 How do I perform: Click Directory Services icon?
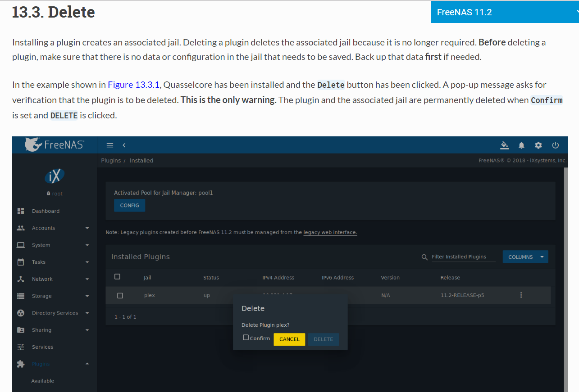click(20, 313)
